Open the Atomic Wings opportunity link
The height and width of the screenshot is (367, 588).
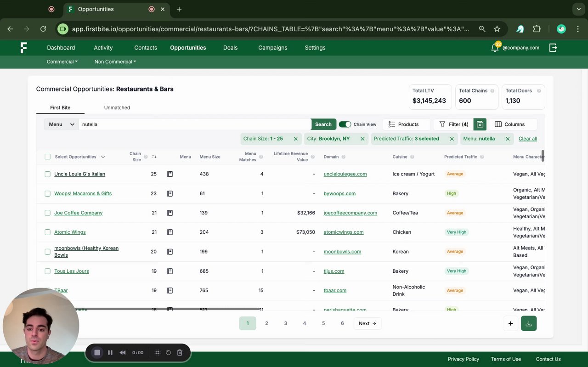70,232
